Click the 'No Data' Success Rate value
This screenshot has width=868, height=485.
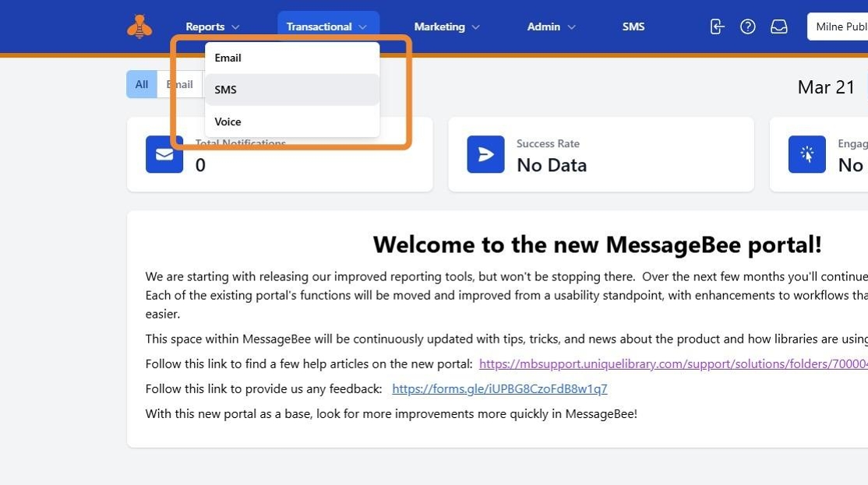[x=552, y=165]
